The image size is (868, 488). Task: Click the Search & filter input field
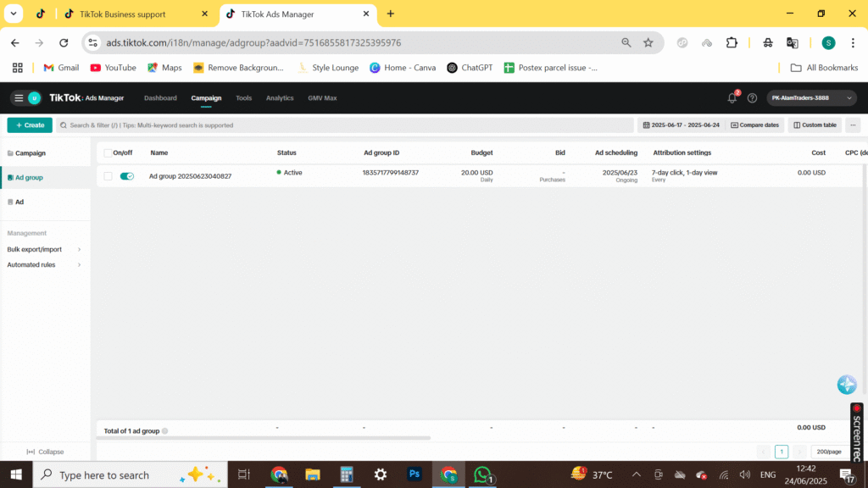pyautogui.click(x=345, y=125)
